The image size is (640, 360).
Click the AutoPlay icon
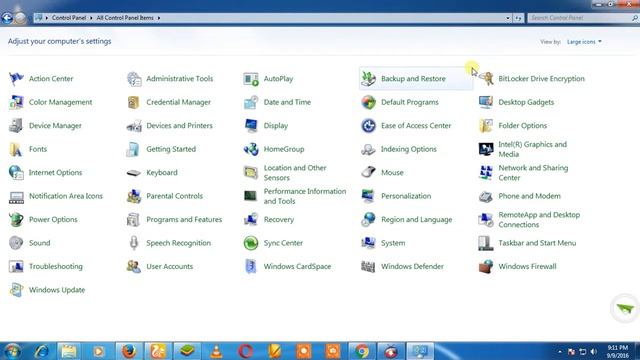(x=251, y=78)
